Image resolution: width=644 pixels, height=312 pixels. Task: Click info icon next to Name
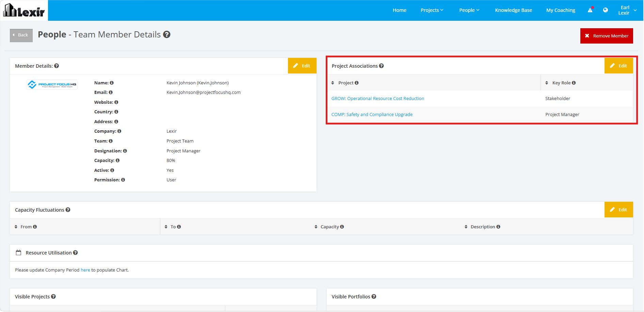click(112, 83)
